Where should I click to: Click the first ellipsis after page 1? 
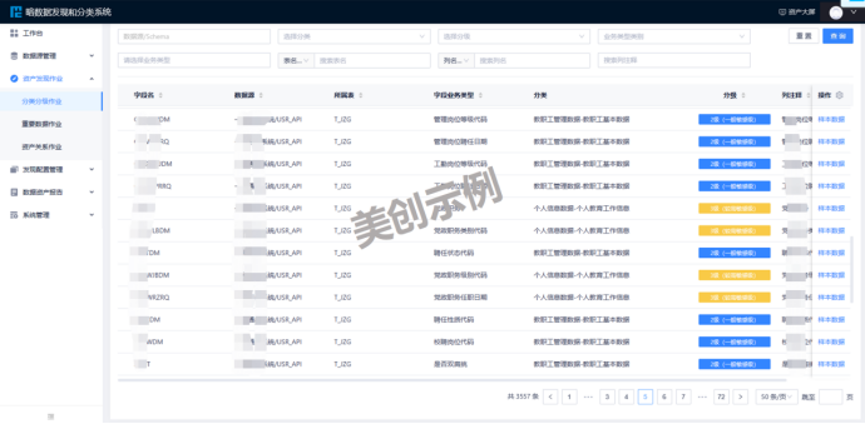[x=588, y=396]
